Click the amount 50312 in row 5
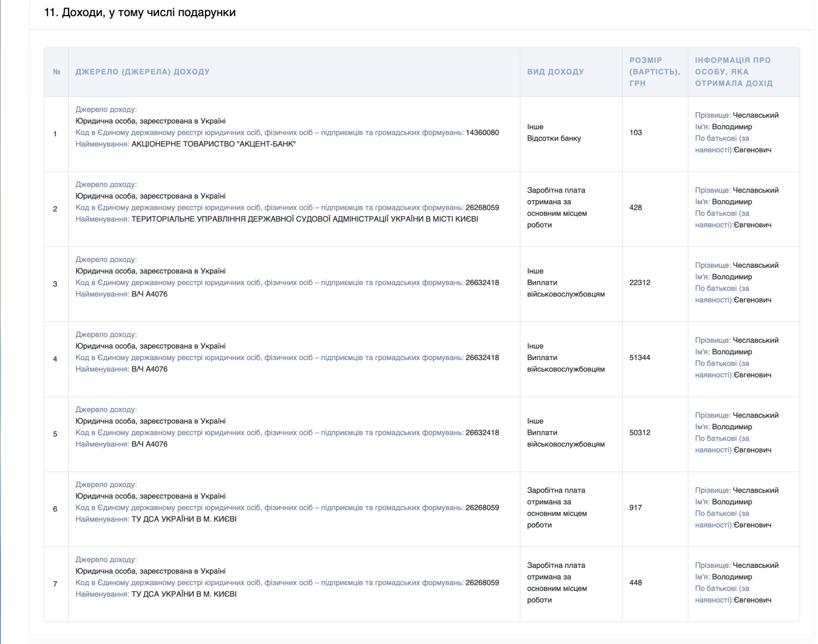The width and height of the screenshot is (818, 644). 640,433
